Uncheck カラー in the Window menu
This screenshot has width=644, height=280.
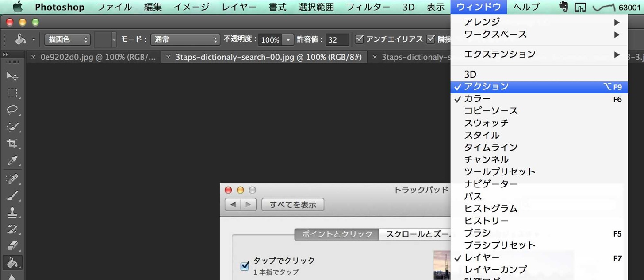point(539,99)
